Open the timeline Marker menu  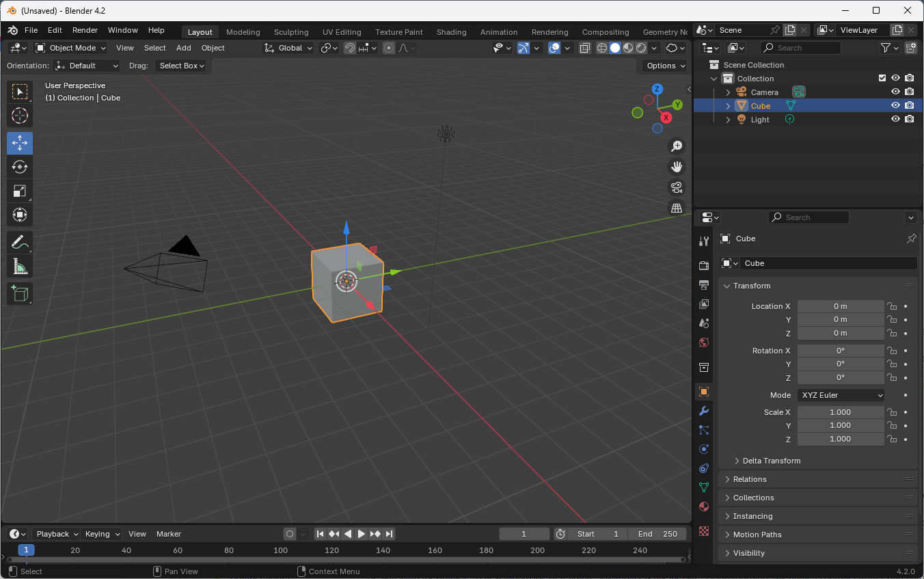click(x=169, y=534)
